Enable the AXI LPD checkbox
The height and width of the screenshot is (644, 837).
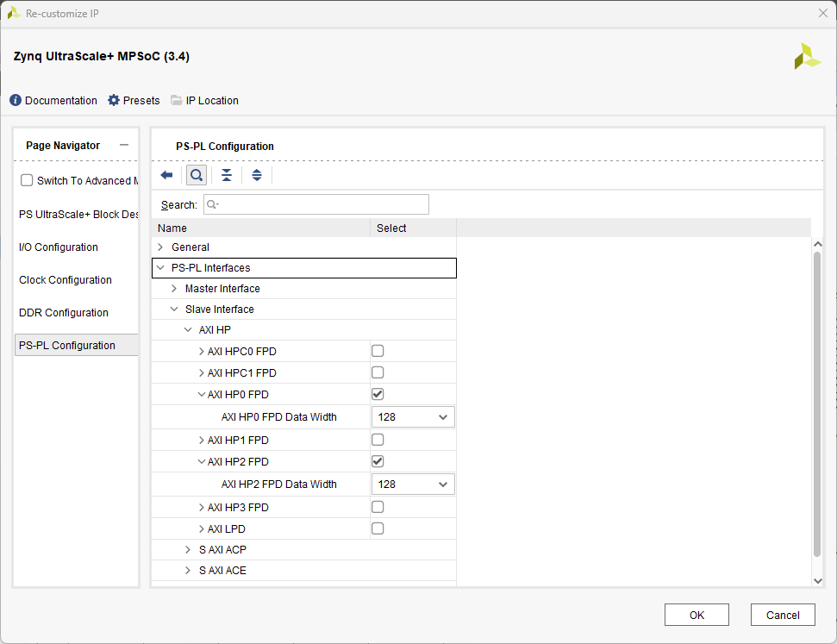(378, 528)
